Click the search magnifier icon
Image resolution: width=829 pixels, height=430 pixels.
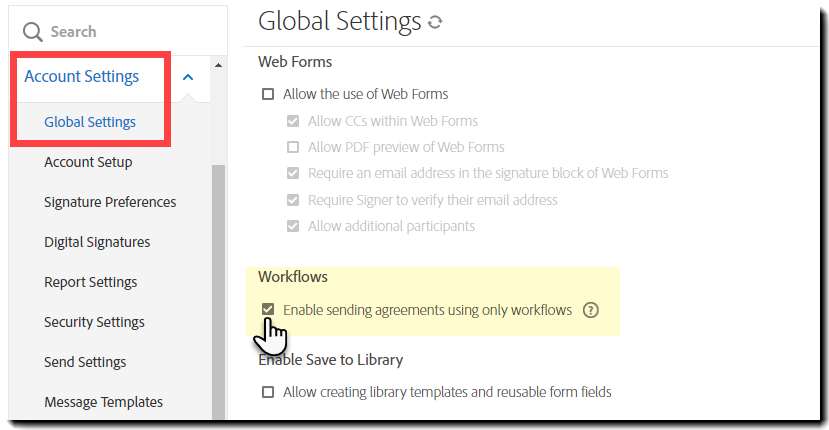pos(33,31)
